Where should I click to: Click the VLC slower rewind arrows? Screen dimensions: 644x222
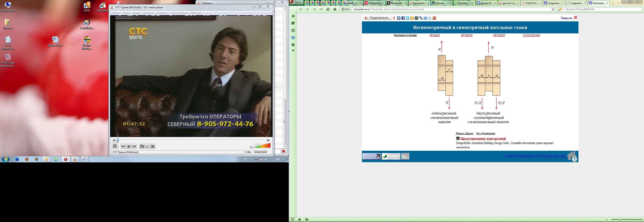click(114, 140)
